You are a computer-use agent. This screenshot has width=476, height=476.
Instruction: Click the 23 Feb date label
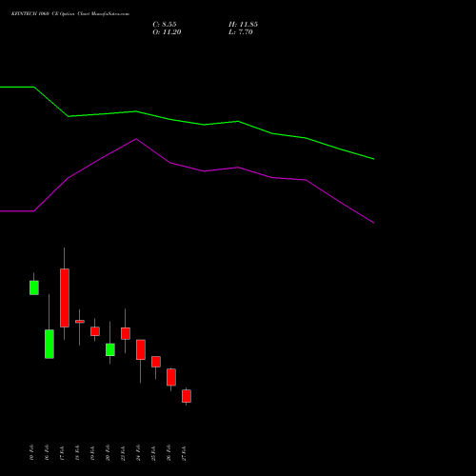[x=123, y=452]
